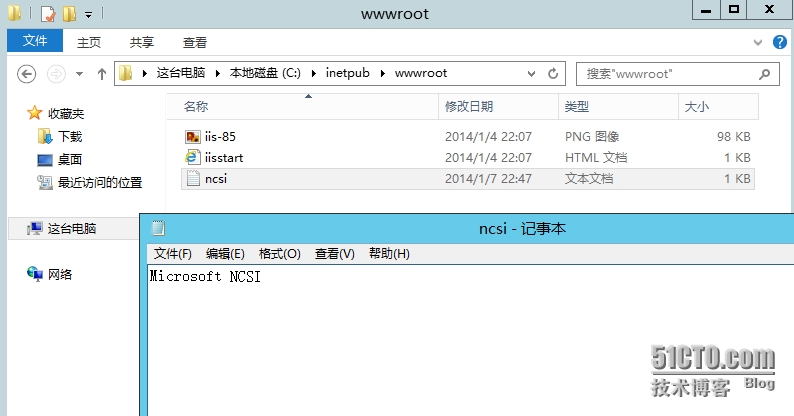Expand the address bar history dropdown

(531, 74)
